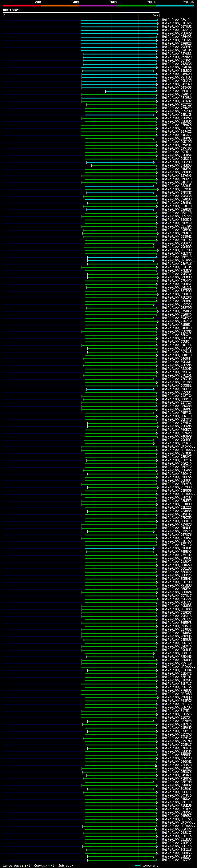Open hit UniRef100_B4UJ77
197x868 pixels.
click(177, 135)
